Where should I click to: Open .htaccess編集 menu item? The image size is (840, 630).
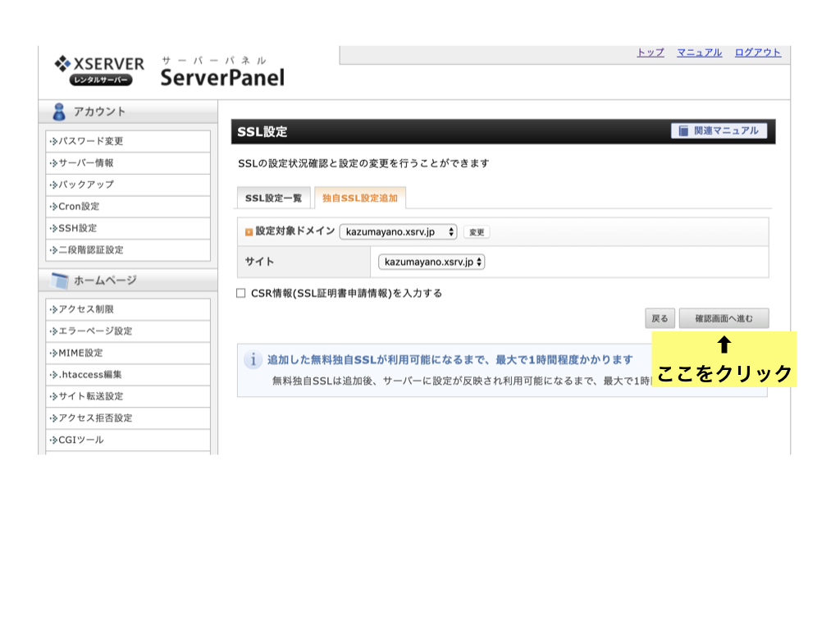pos(128,374)
